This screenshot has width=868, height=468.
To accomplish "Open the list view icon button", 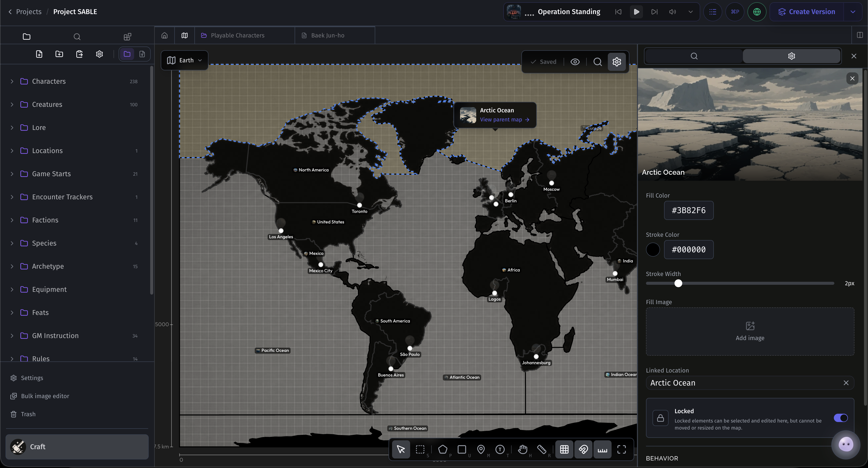I will [x=713, y=12].
